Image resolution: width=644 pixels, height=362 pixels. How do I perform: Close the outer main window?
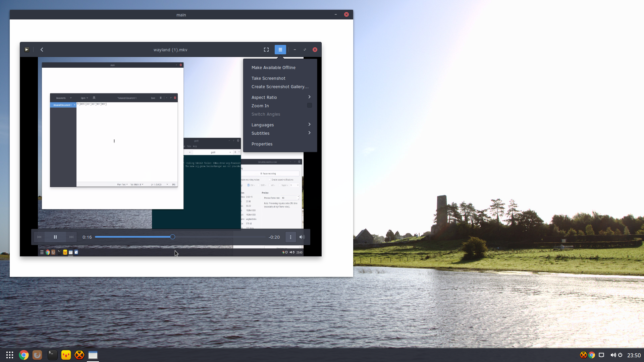point(346,14)
